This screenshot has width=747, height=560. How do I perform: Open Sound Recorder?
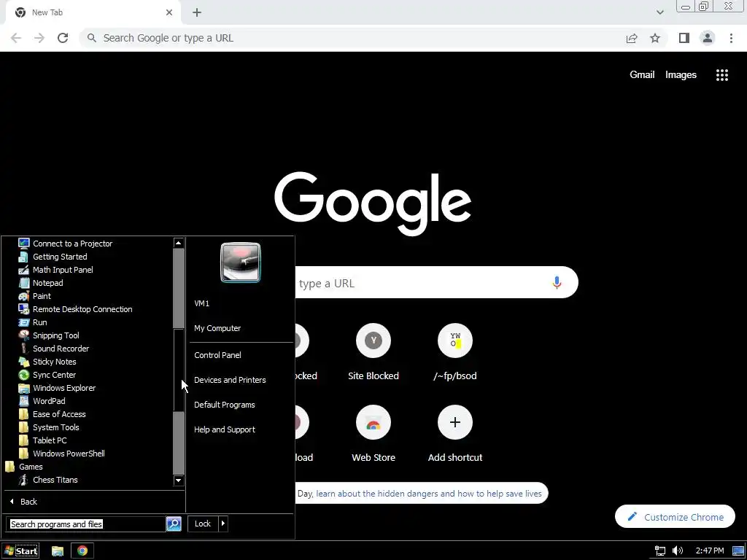point(53,349)
